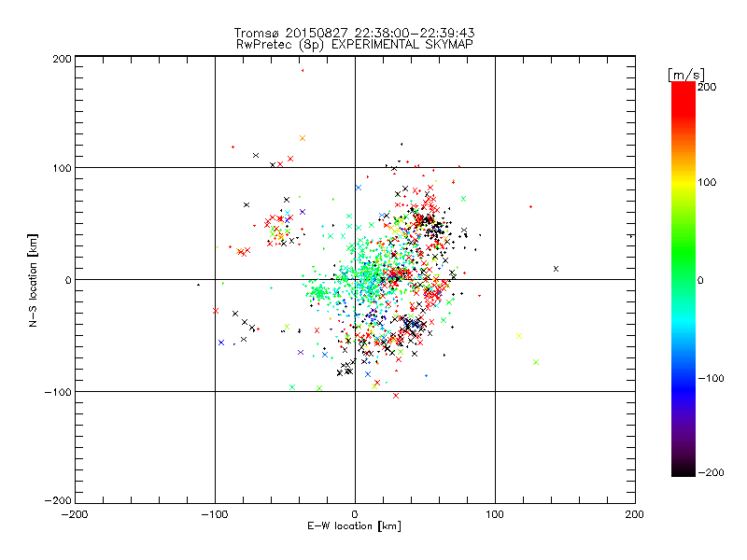Click the lone black X marker on far right
Viewport: 747px width, 560px height.
click(556, 269)
